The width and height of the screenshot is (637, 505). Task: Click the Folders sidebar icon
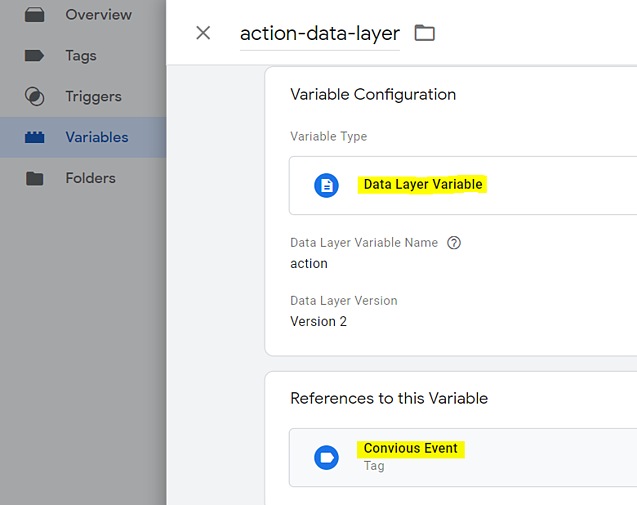pyautogui.click(x=35, y=178)
